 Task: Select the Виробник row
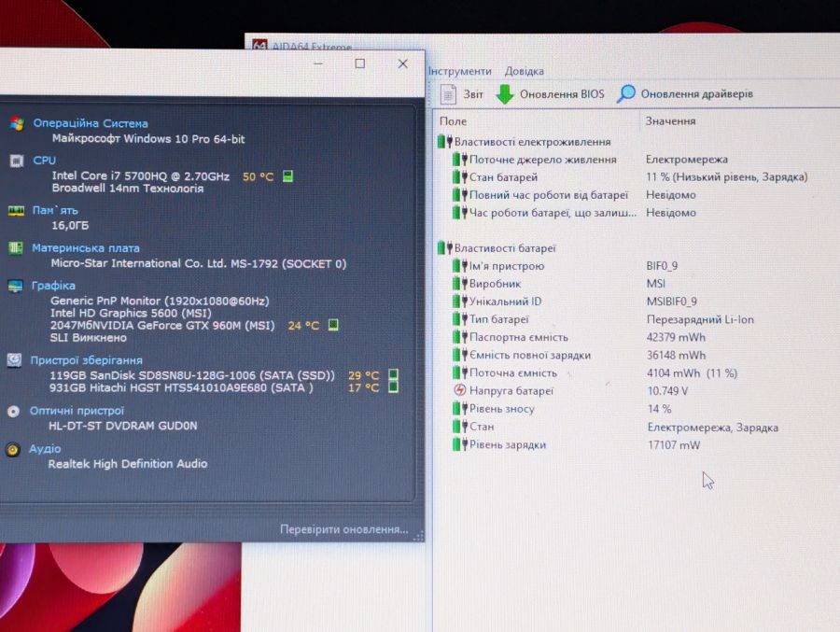click(x=559, y=283)
